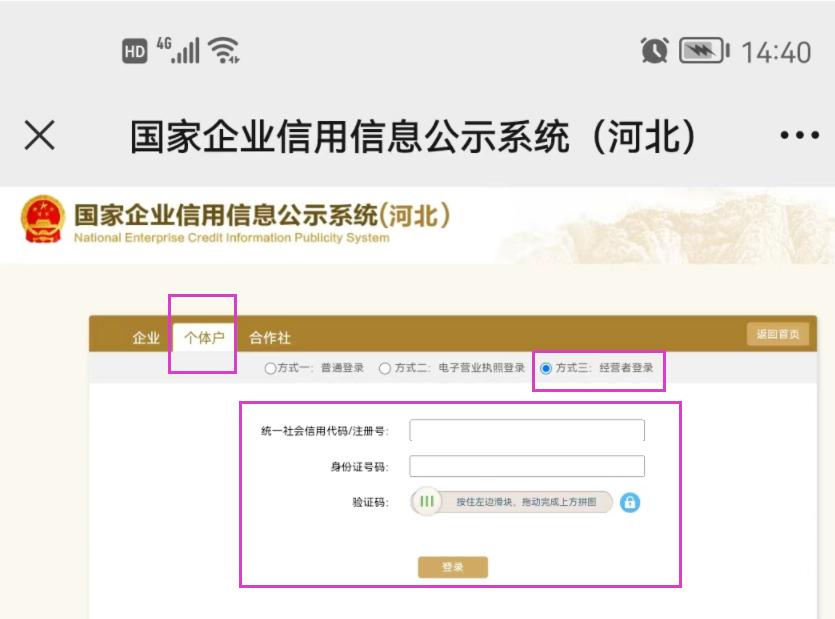Image resolution: width=835 pixels, height=619 pixels.
Task: Click the 统一社会信用代码/注册号 input field
Action: tap(528, 429)
